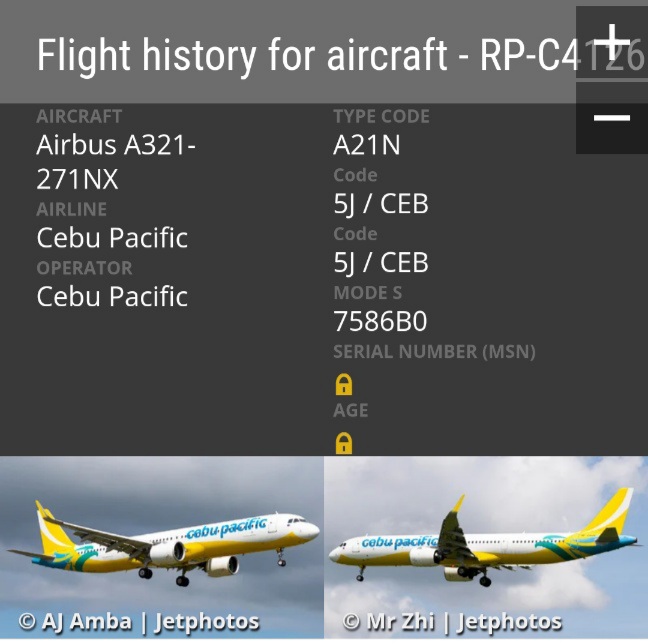Tap the lock icon under Age
Screen dimensions: 648x644
[x=344, y=442]
